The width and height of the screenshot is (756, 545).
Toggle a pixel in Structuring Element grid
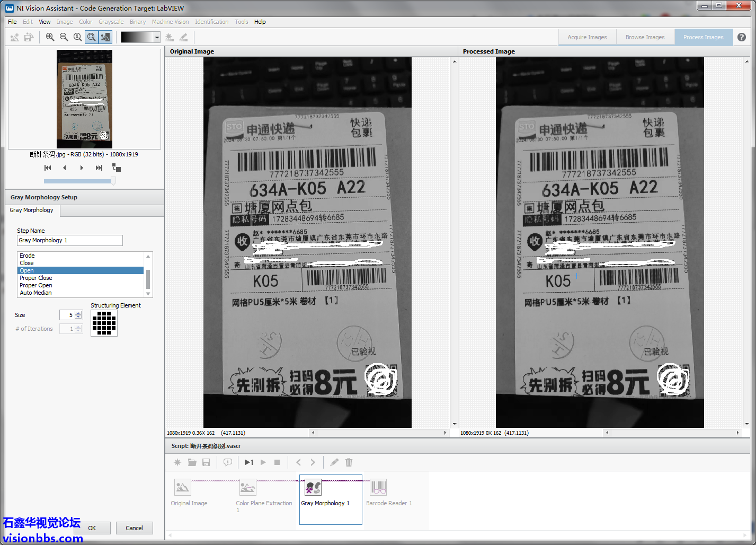coord(104,323)
